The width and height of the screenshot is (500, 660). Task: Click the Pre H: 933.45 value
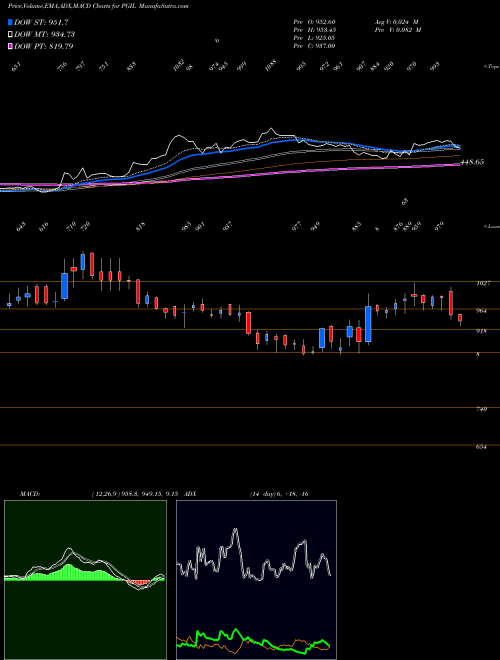click(x=314, y=30)
